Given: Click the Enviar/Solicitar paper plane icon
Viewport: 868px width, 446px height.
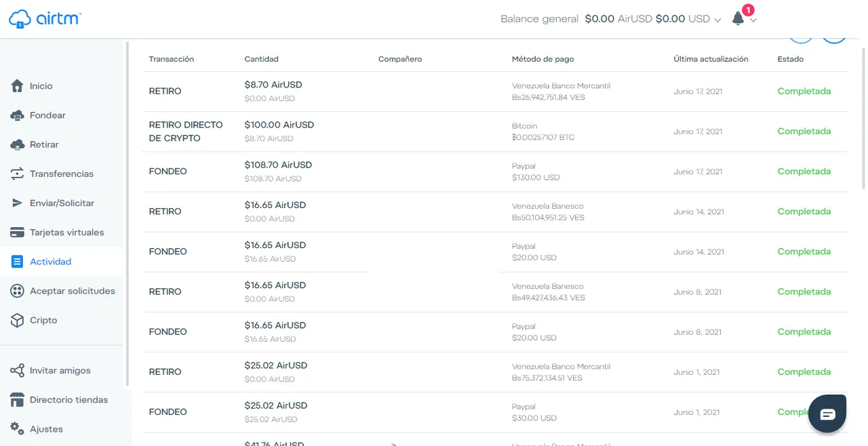Looking at the screenshot, I should coord(18,203).
